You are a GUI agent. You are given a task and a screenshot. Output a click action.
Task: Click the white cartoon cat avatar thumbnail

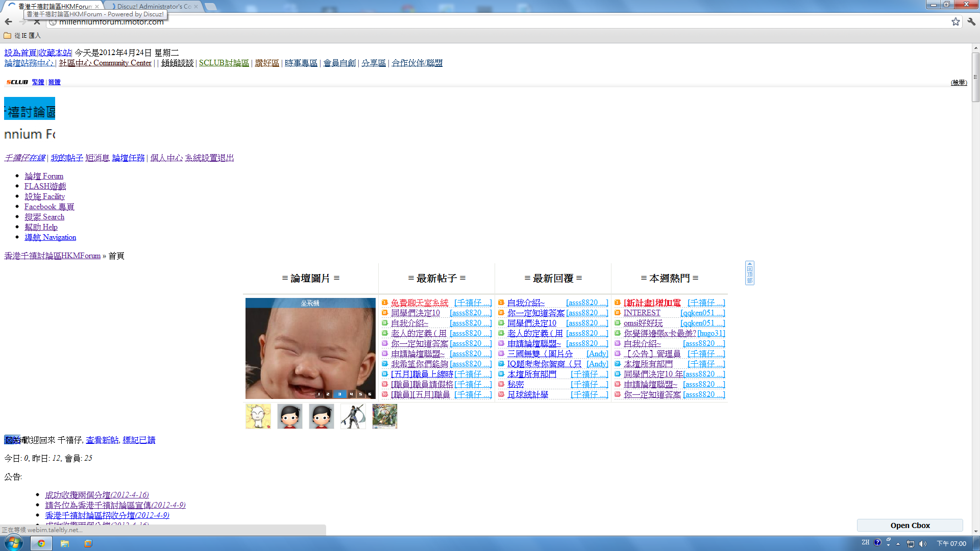point(258,416)
